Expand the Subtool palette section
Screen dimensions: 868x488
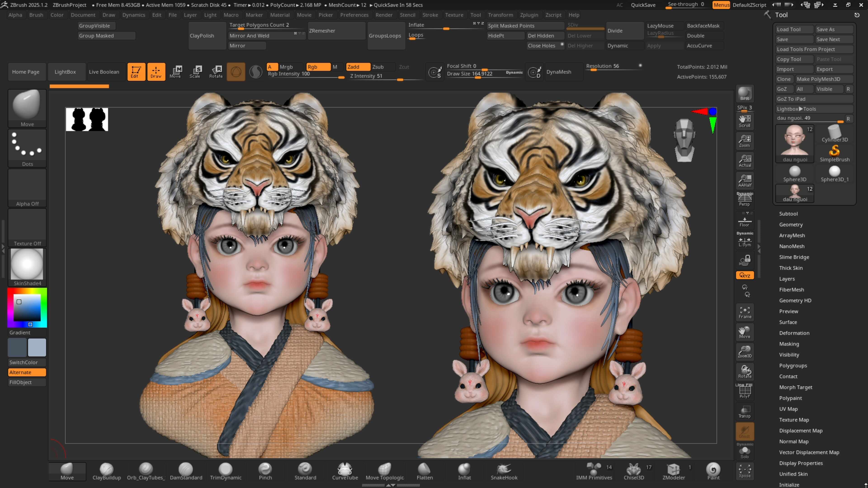point(788,213)
